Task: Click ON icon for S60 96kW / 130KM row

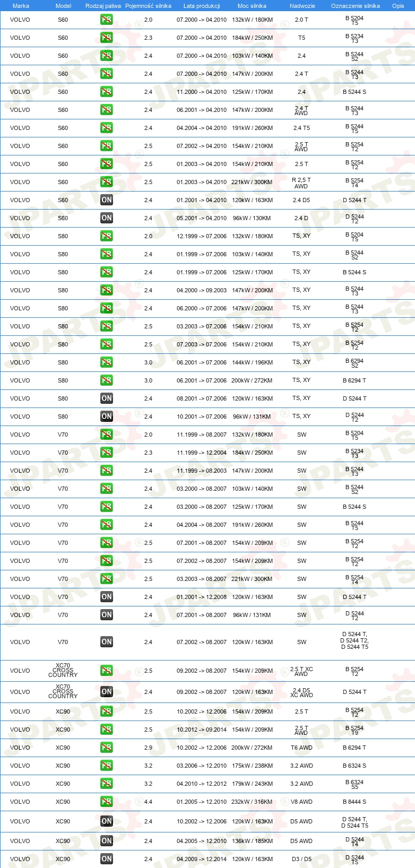Action: click(x=106, y=218)
